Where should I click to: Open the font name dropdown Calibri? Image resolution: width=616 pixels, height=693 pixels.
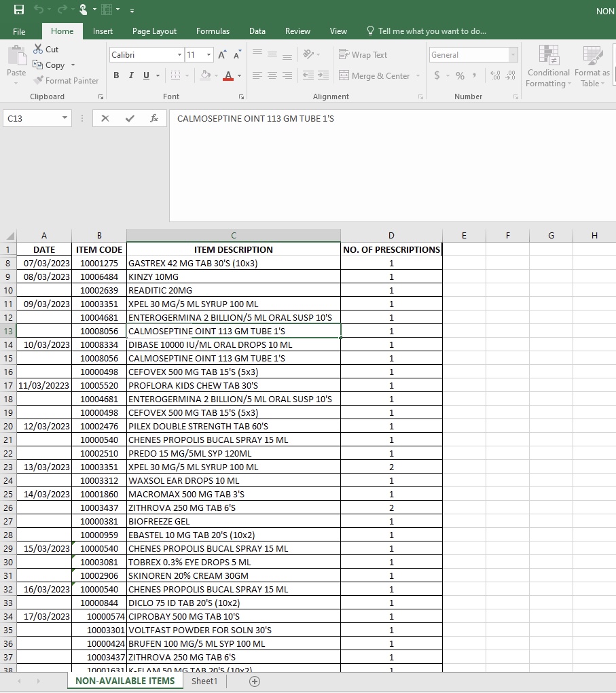pos(179,55)
